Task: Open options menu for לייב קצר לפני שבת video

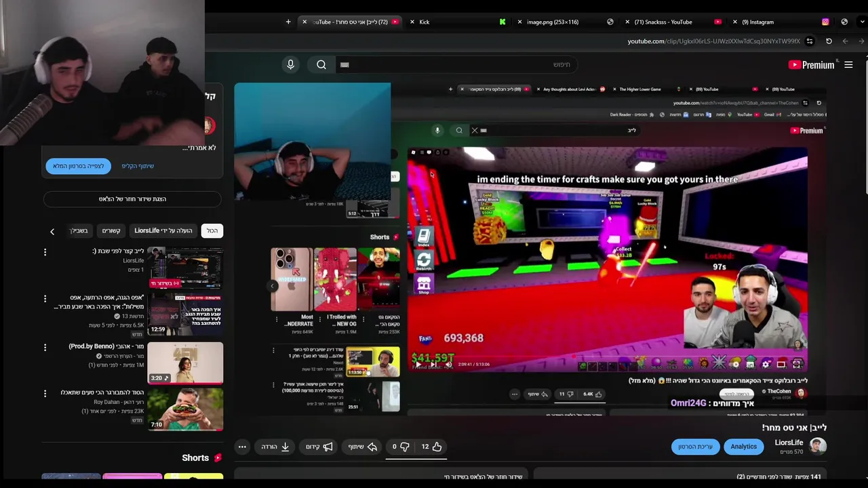Action: pos(45,252)
